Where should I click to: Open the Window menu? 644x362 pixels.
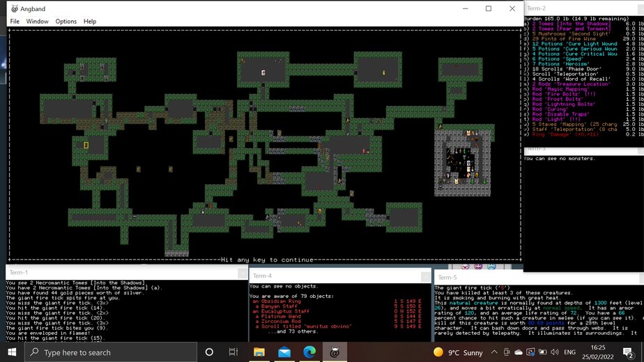37,22
